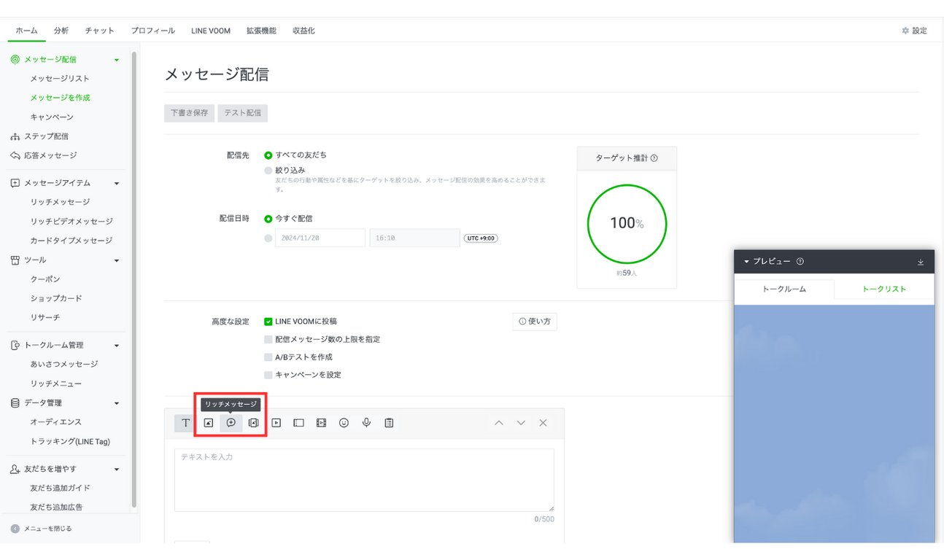Screen dimensions: 944x560
Task: Open リッチメニュー in sidebar
Action: click(56, 384)
